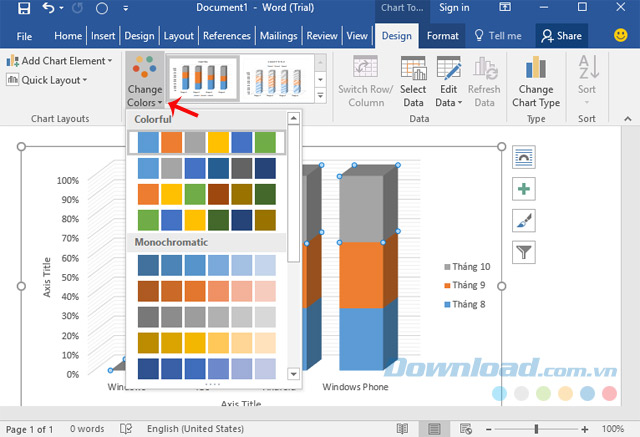This screenshot has width=640, height=437.
Task: Click the zoom out minus button
Action: [489, 429]
